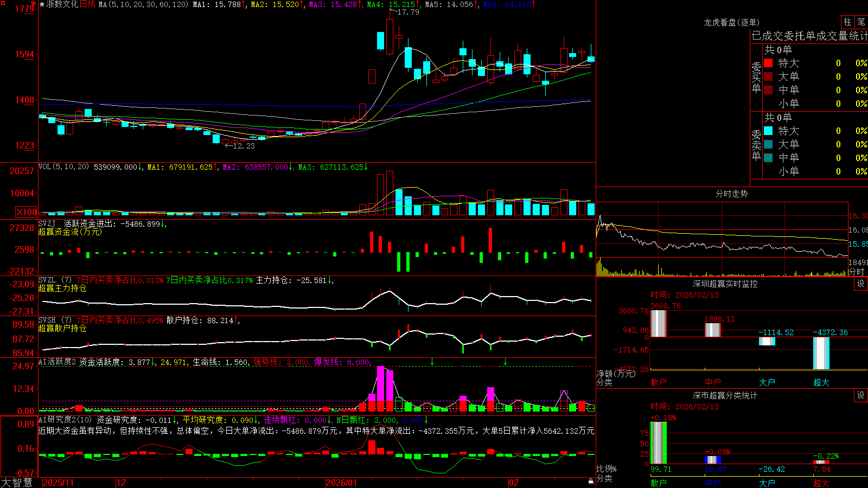Click the MA(5,10,20,30,60,120) indicator label
This screenshot has width=868, height=488.
coord(143,4)
